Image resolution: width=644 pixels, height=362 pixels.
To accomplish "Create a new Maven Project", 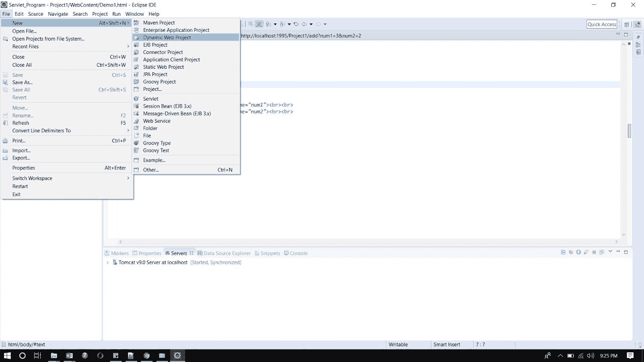I will click(x=159, y=23).
